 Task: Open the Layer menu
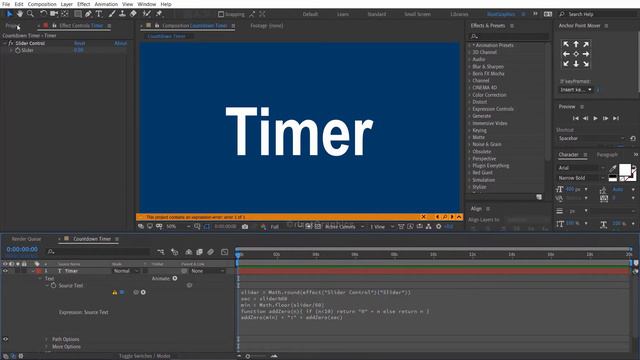point(67,4)
